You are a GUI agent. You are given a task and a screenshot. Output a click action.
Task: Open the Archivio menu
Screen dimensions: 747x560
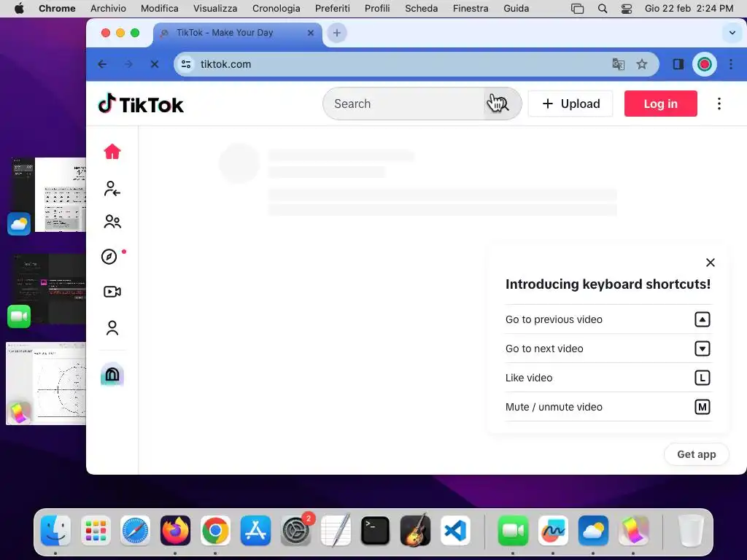tap(108, 8)
